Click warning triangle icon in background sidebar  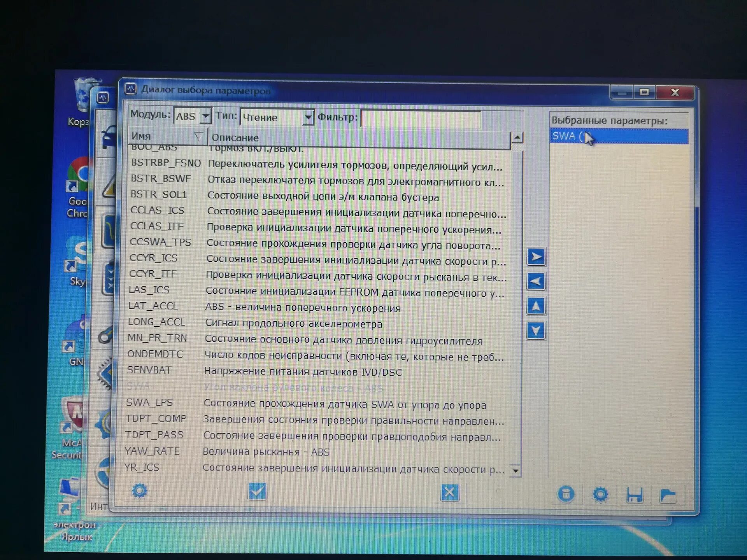[109, 187]
